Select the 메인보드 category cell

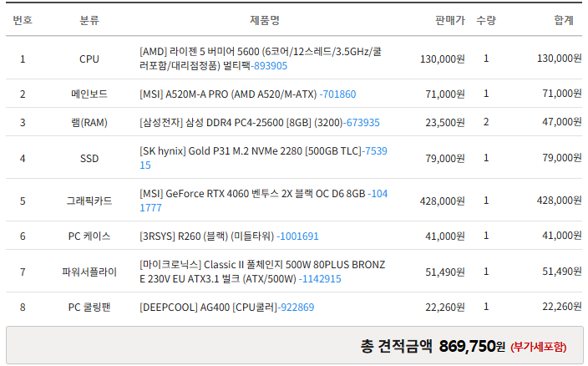coord(89,94)
